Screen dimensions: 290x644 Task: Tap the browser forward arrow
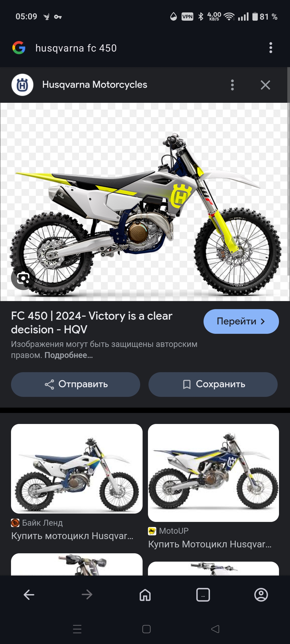[x=87, y=595]
